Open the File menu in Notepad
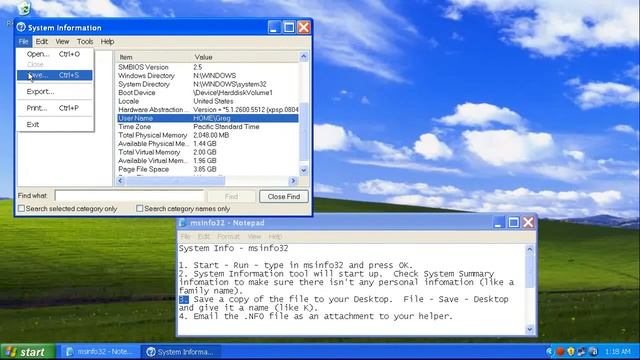 click(185, 236)
